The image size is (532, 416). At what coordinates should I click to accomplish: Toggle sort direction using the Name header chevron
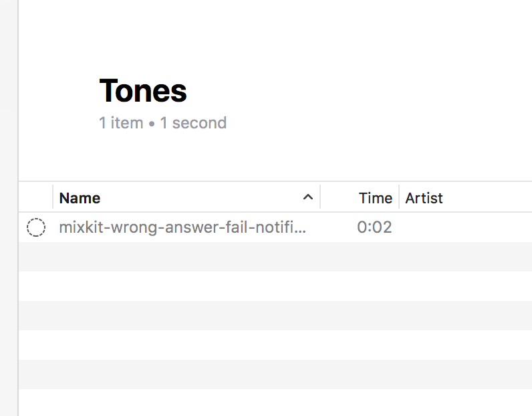click(x=308, y=197)
